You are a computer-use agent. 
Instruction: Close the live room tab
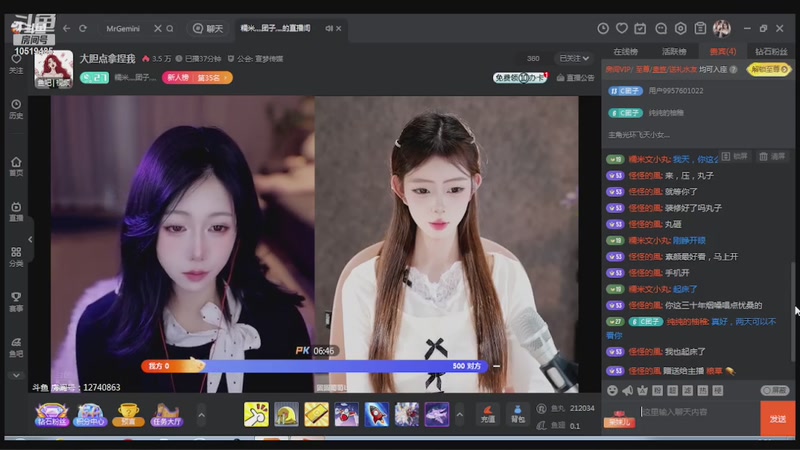point(338,29)
